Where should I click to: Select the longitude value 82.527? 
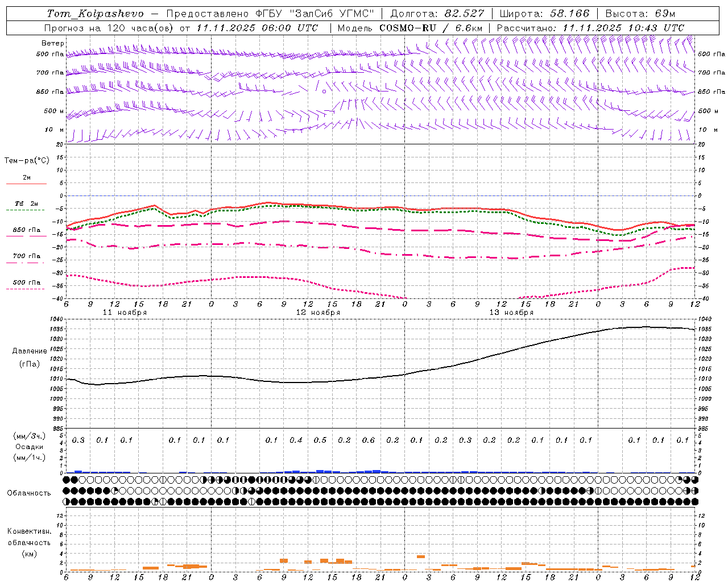tap(465, 14)
